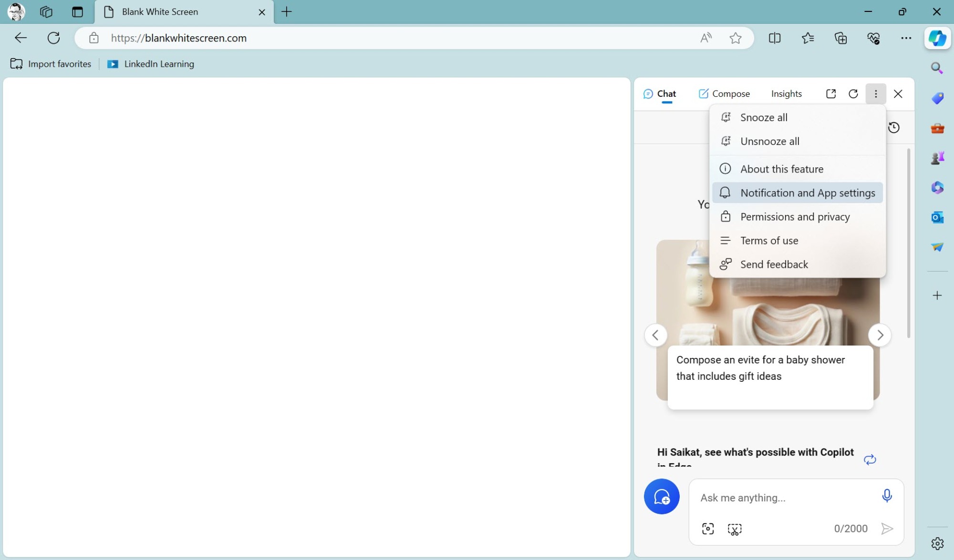The height and width of the screenshot is (560, 954).
Task: Open the Edge profile avatar
Action: tap(17, 12)
